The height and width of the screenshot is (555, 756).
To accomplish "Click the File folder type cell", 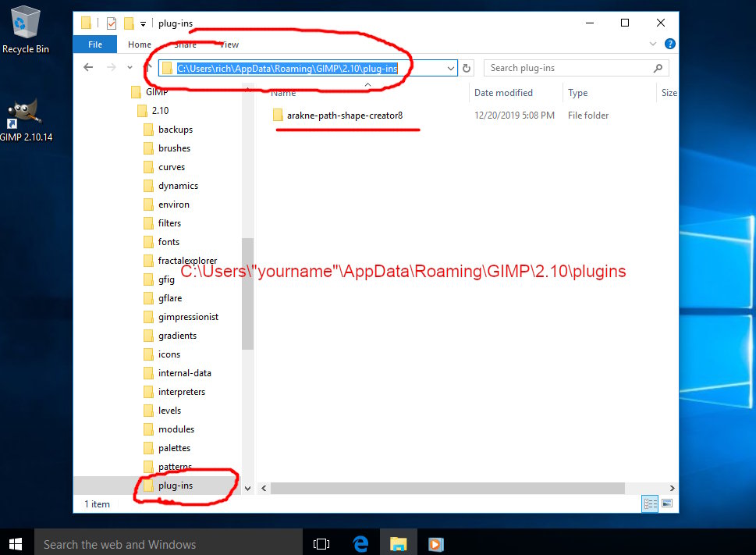I will tap(587, 116).
